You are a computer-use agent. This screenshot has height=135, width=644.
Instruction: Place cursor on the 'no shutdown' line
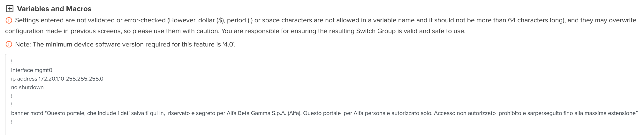27,87
